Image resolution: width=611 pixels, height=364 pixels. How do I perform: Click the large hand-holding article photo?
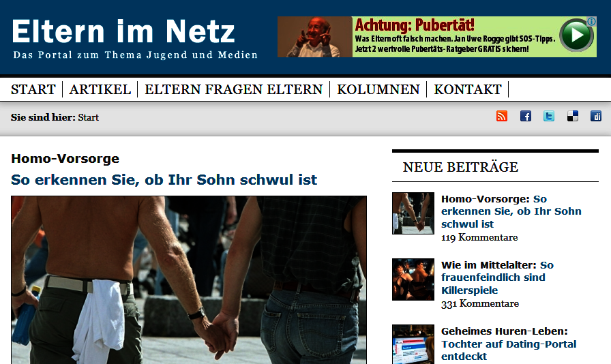[x=189, y=280]
